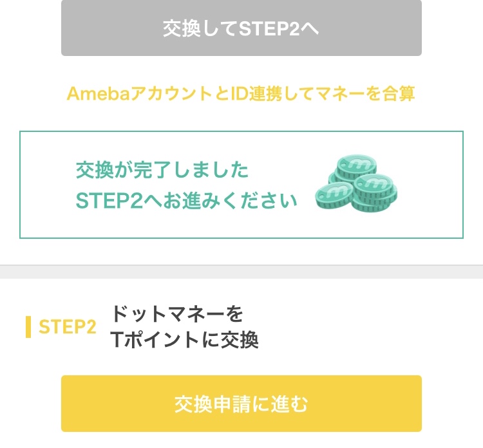Tap マネーを合算 at the link's end
The height and width of the screenshot is (448, 483).
coord(373,94)
